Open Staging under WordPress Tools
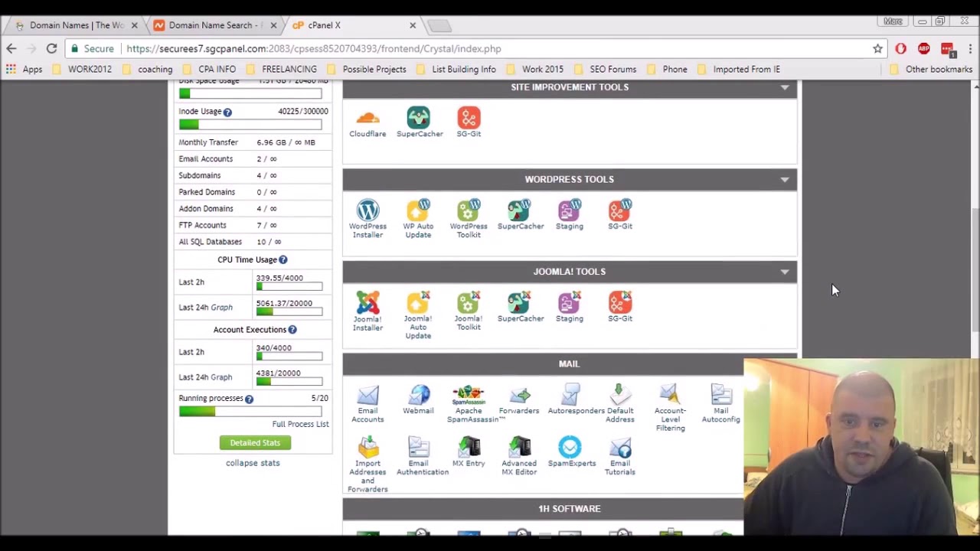Screen dimensions: 980x551 pyautogui.click(x=570, y=215)
